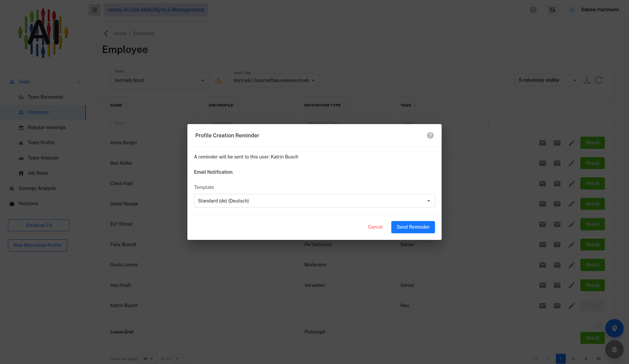This screenshot has width=629, height=364.
Task: Open the 5 column(s) visible dropdown
Action: (548, 80)
